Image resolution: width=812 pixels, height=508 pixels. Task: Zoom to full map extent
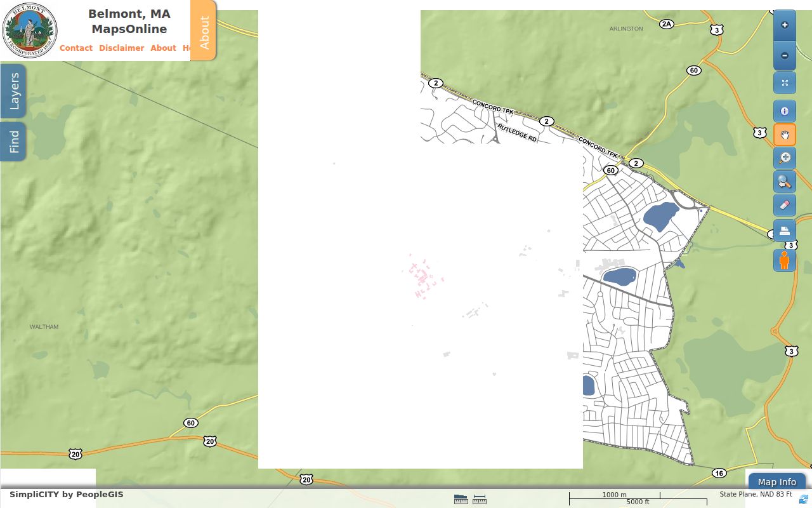pos(785,83)
